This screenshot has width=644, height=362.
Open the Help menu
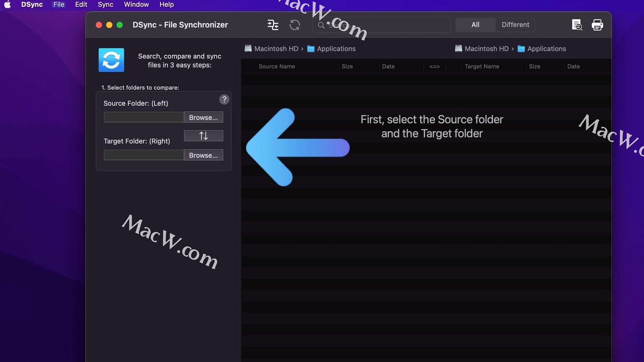166,4
